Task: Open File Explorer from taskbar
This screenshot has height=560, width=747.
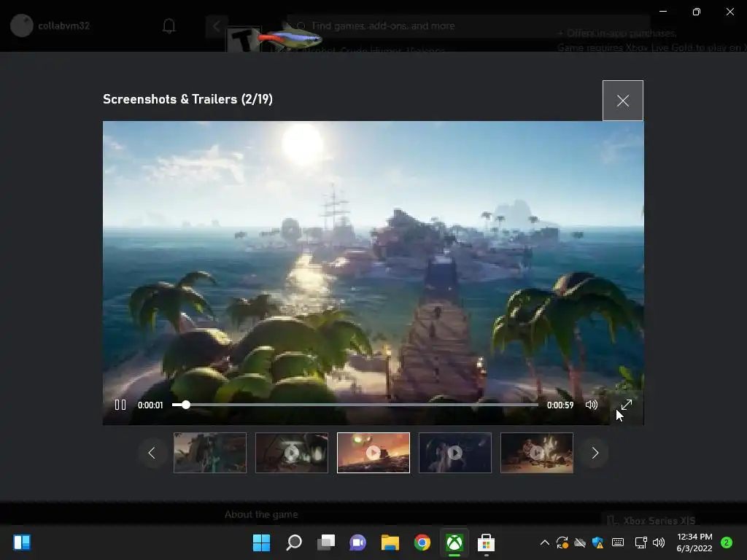Action: click(390, 542)
